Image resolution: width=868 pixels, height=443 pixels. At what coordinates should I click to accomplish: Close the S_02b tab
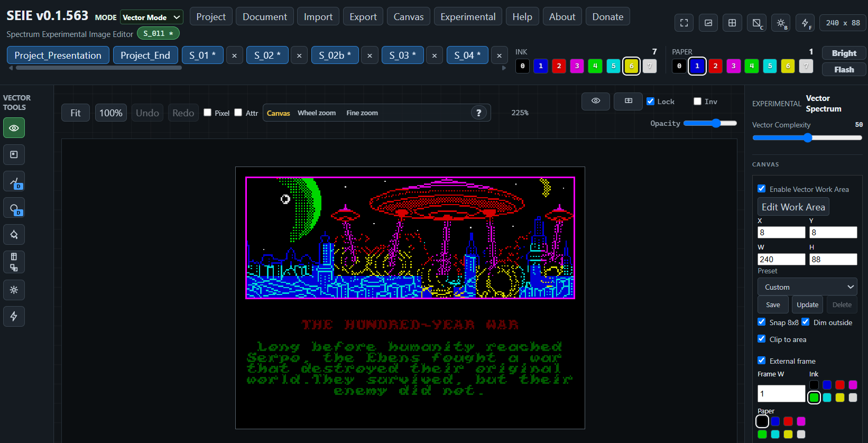[370, 56]
